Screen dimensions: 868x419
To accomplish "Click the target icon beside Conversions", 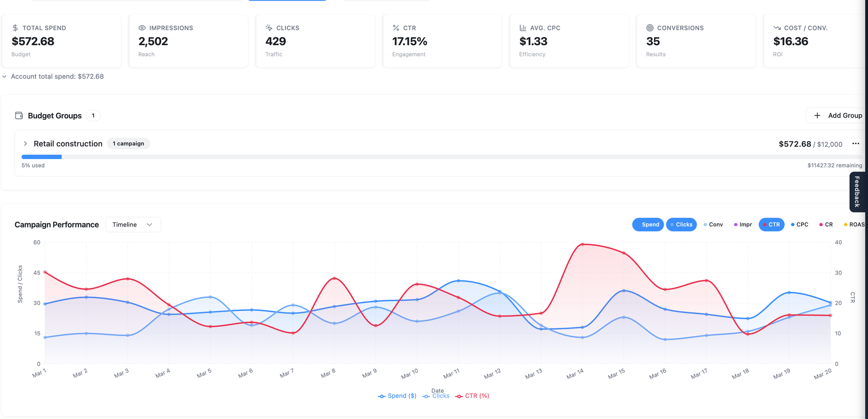I will [x=650, y=28].
